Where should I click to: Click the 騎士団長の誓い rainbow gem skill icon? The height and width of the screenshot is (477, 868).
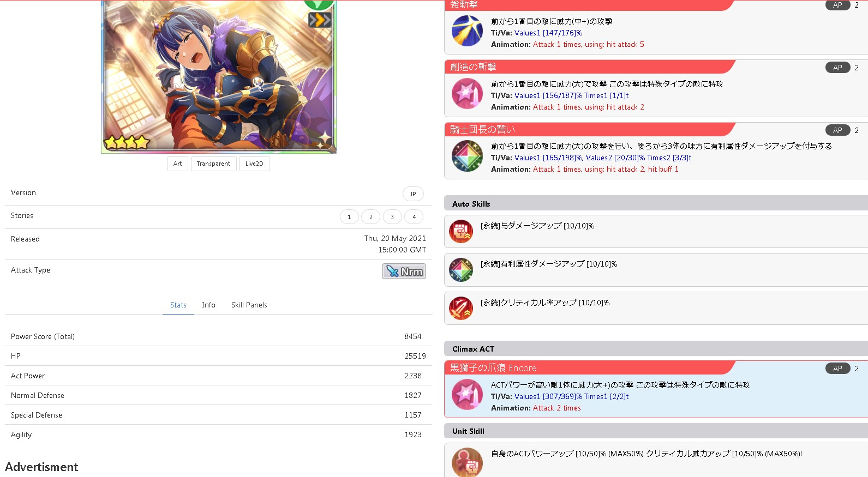(x=467, y=156)
